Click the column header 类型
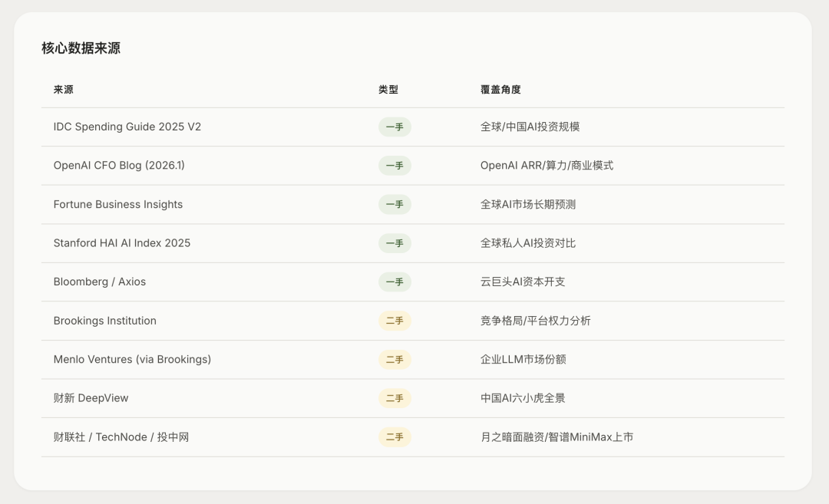 coord(388,89)
